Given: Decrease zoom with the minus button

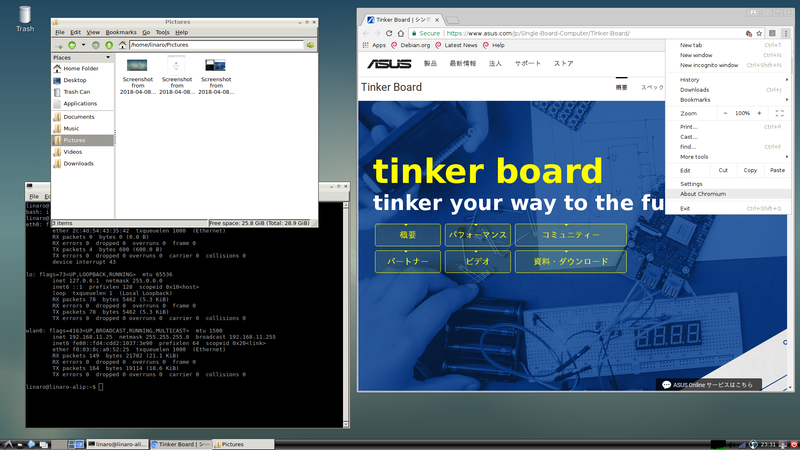Looking at the screenshot, I should point(725,113).
